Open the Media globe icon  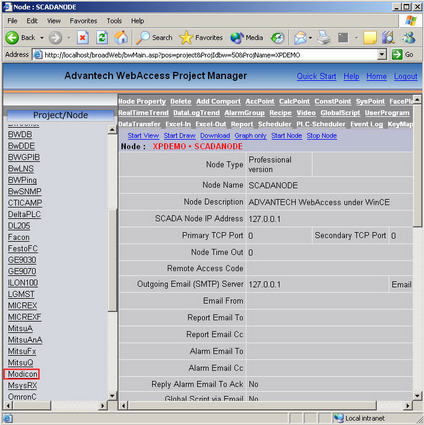[x=237, y=38]
